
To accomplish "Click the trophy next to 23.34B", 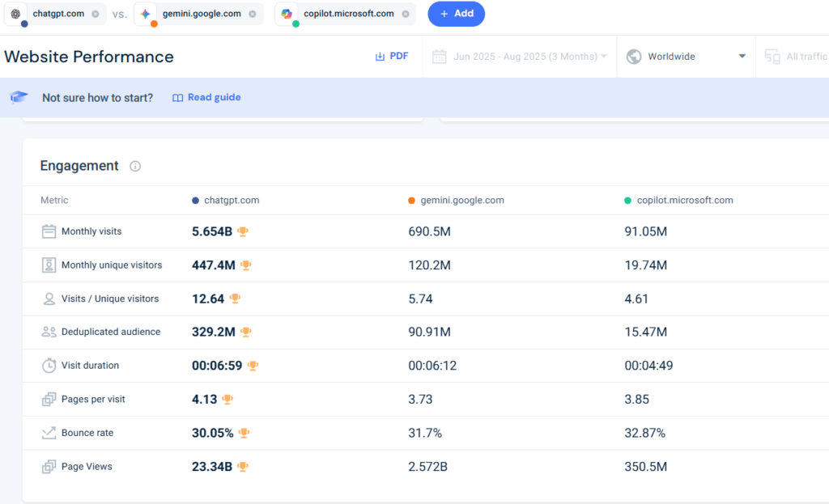I will [243, 467].
